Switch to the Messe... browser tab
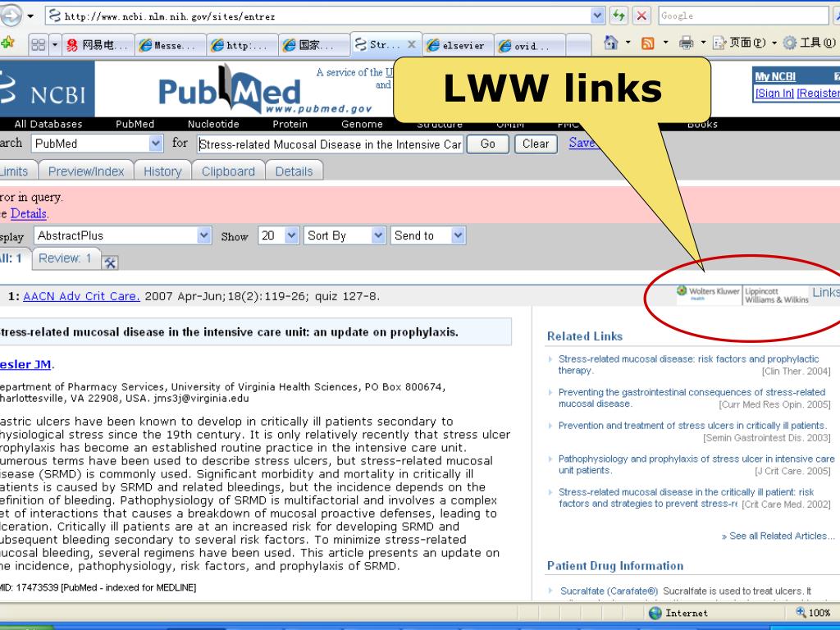Screen dimensions: 840x630 (171, 46)
